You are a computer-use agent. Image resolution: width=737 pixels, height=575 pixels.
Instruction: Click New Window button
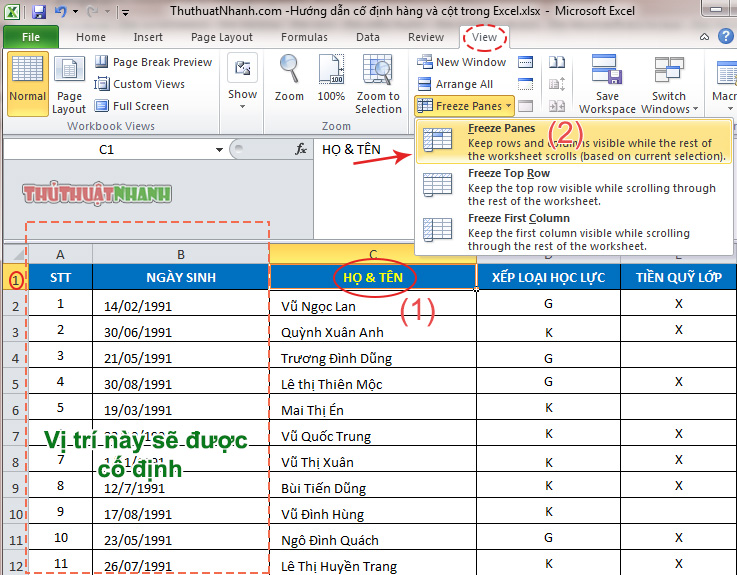pyautogui.click(x=462, y=62)
